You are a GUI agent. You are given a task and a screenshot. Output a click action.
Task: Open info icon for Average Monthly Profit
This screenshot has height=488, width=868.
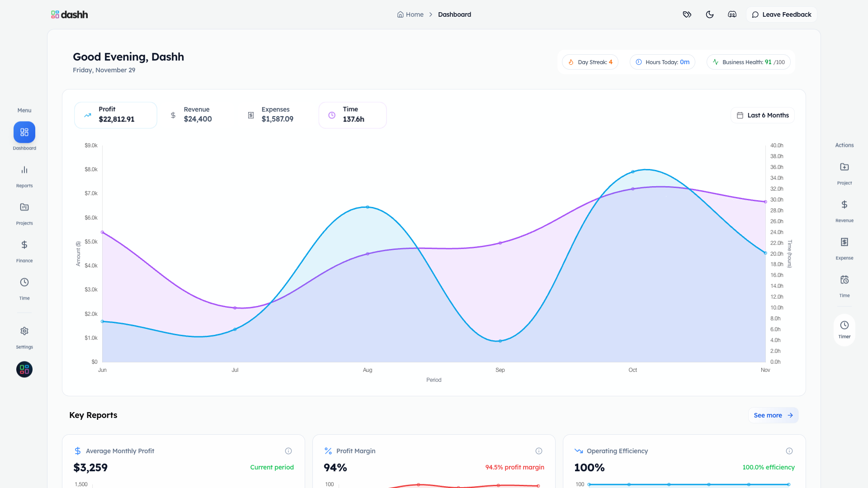pyautogui.click(x=288, y=451)
